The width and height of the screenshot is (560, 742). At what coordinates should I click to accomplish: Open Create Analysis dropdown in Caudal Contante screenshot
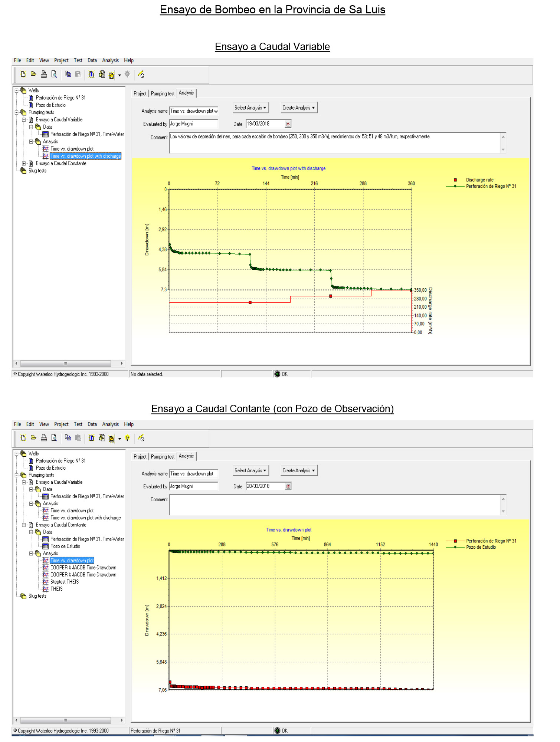point(299,470)
